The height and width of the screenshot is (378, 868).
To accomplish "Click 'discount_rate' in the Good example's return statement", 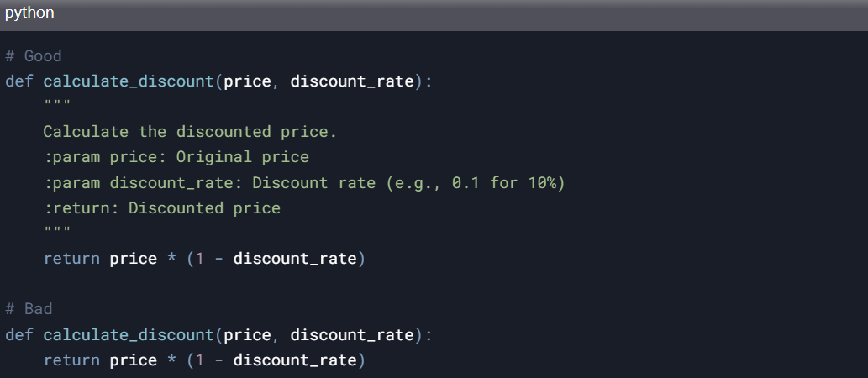I will (x=295, y=259).
